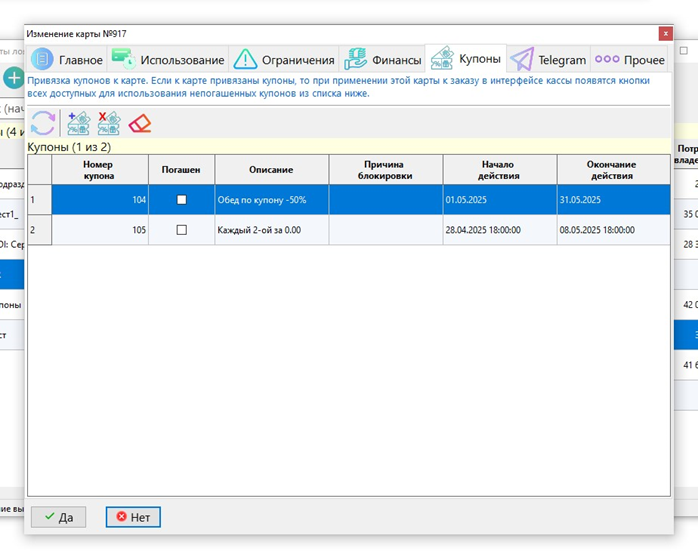This screenshot has height=551, width=698.
Task: Click the warning triangle icon on Ограничения
Action: point(245,60)
